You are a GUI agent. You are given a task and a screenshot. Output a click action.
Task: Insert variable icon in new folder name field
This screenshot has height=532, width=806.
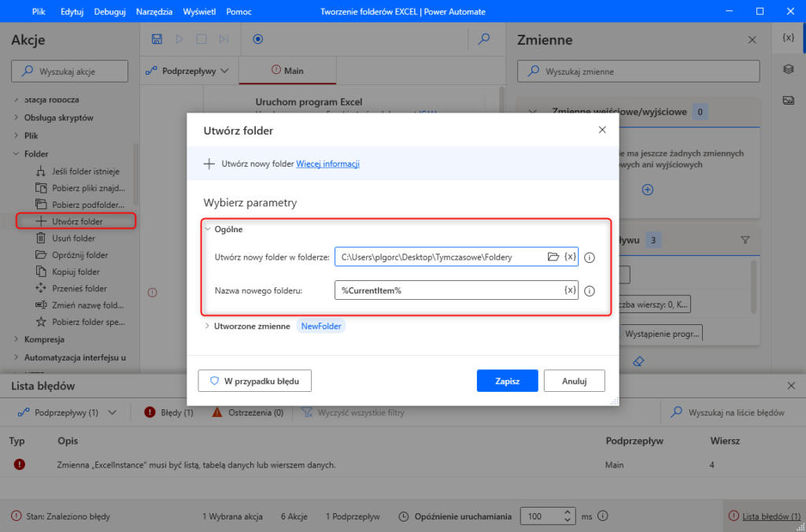tap(571, 290)
